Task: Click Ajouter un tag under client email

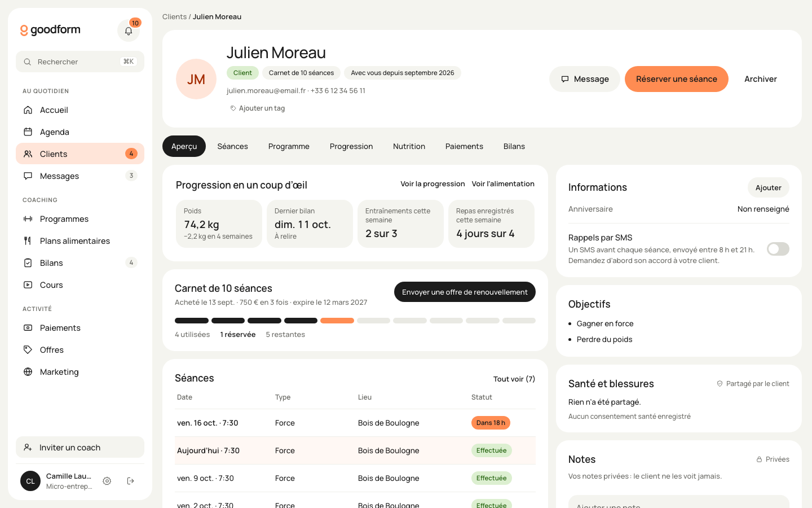Action: pos(258,108)
